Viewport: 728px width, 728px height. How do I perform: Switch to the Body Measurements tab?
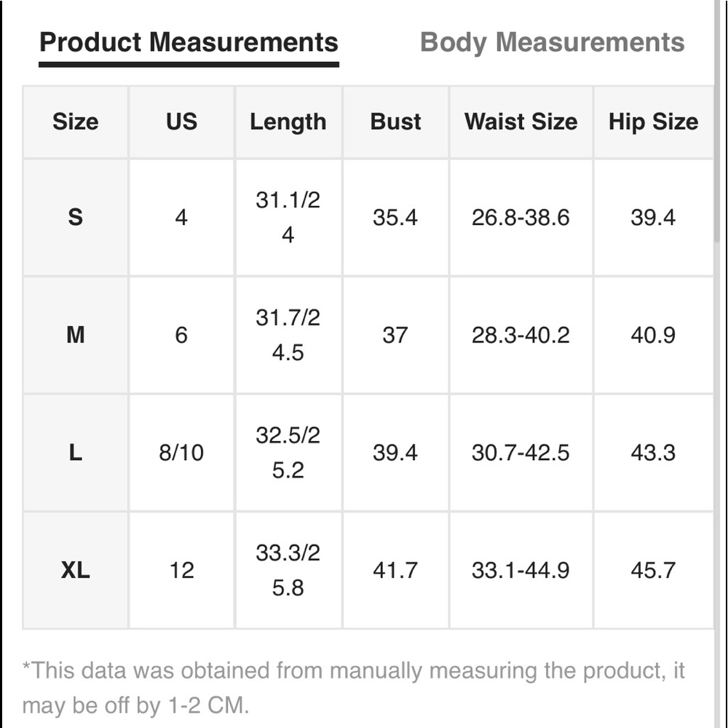click(552, 43)
